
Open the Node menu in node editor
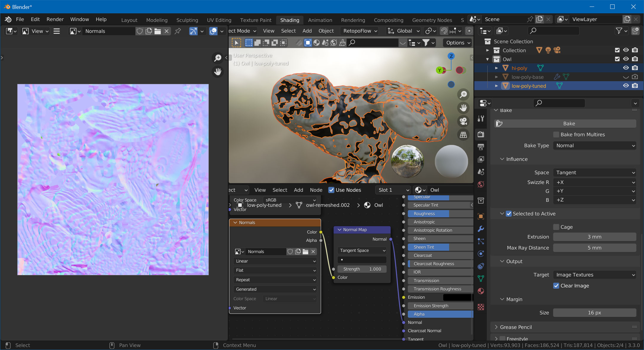tap(316, 190)
